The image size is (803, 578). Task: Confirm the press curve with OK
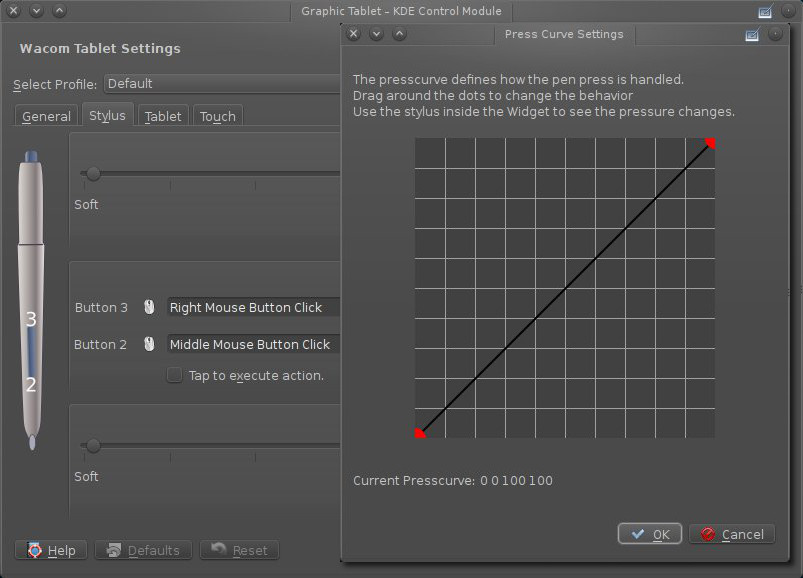tap(650, 534)
